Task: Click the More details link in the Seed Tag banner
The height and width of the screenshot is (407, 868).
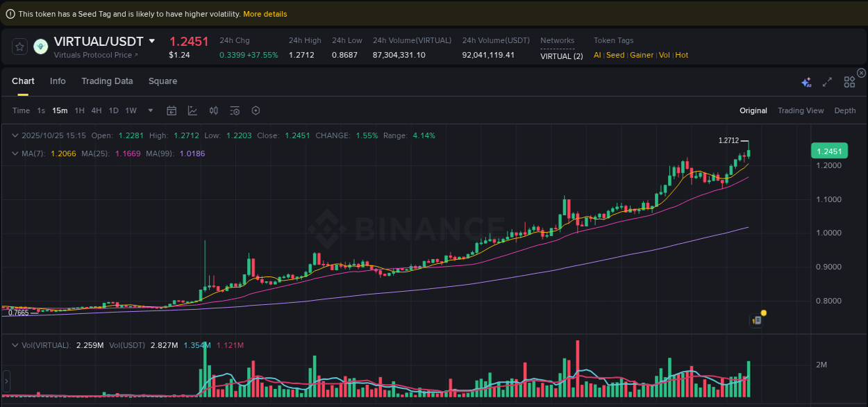Action: 265,13
